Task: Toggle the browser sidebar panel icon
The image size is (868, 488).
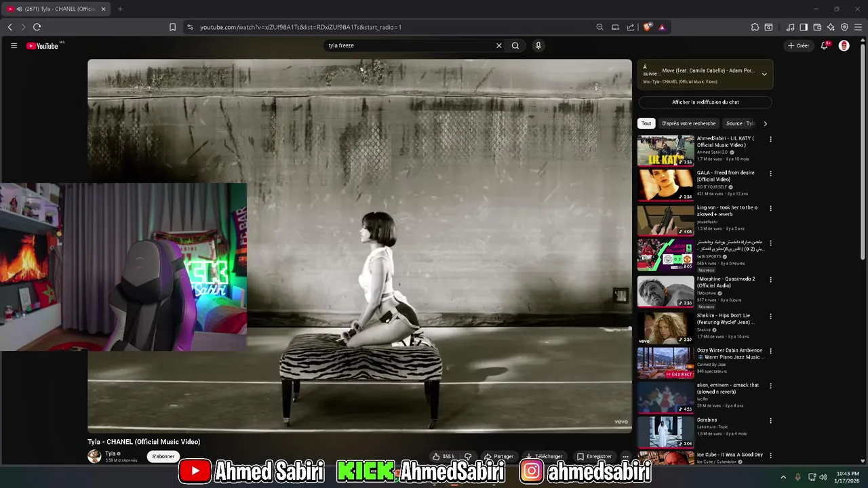Action: pos(804,27)
